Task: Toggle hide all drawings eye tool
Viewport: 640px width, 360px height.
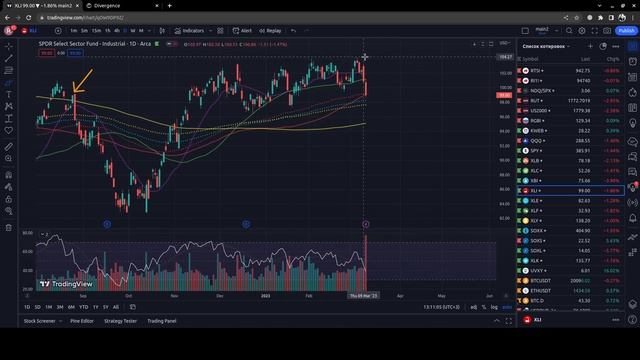Action: pos(9,211)
